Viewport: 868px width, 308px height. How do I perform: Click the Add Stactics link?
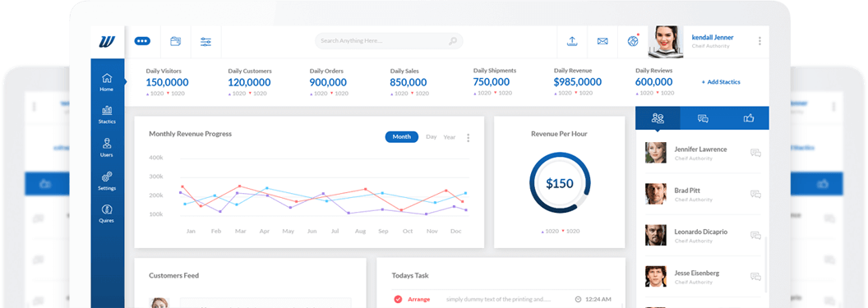pyautogui.click(x=721, y=82)
